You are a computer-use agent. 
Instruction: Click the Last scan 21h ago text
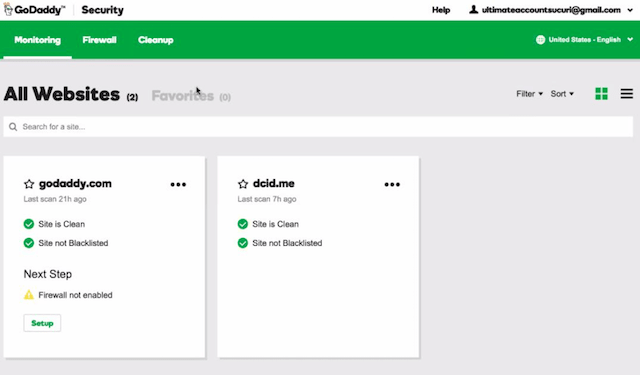click(x=55, y=199)
